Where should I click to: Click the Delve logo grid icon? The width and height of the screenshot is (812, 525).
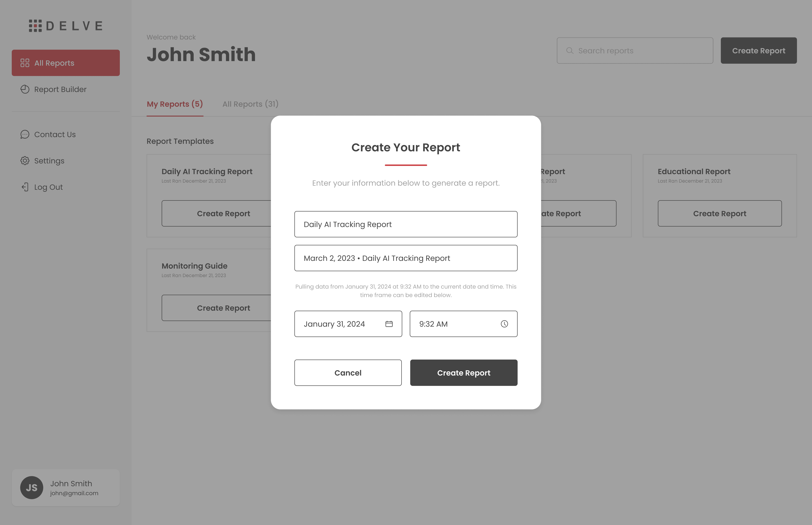point(35,26)
